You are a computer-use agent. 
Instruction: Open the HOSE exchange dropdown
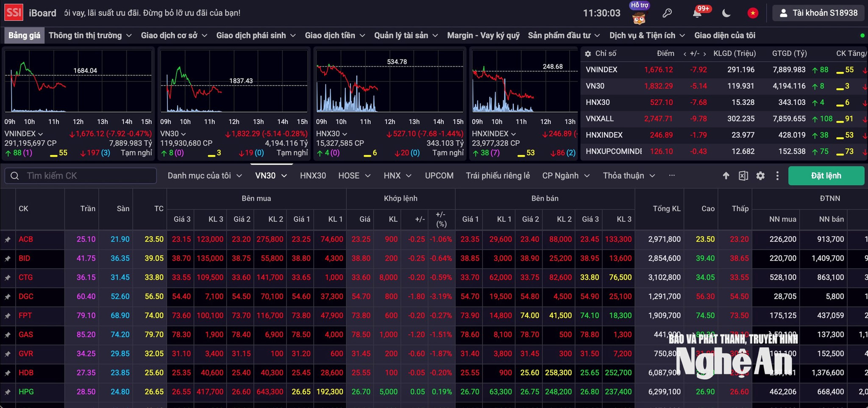pyautogui.click(x=354, y=176)
